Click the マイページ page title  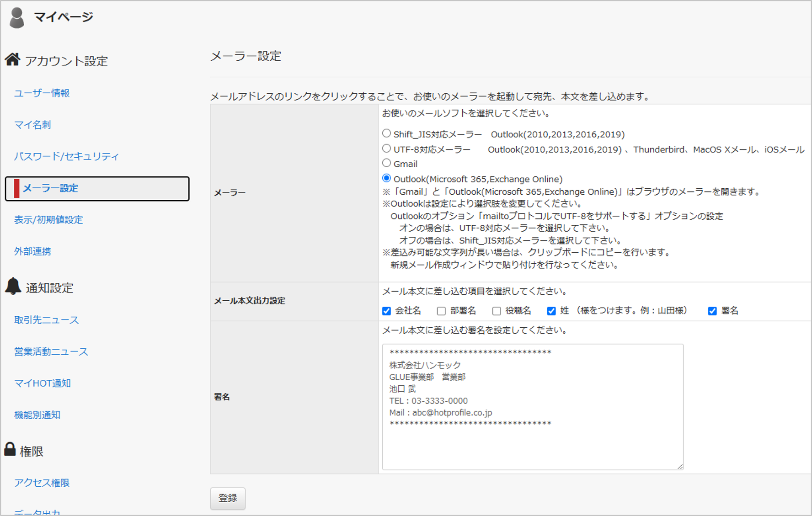click(x=64, y=17)
